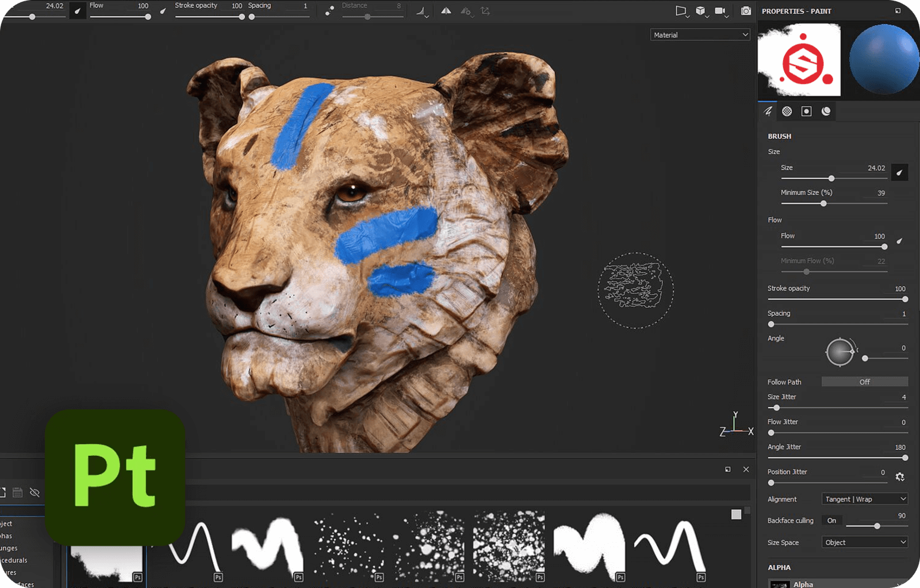
Task: Adjust the Minimum Size (%) slider
Action: pyautogui.click(x=834, y=203)
